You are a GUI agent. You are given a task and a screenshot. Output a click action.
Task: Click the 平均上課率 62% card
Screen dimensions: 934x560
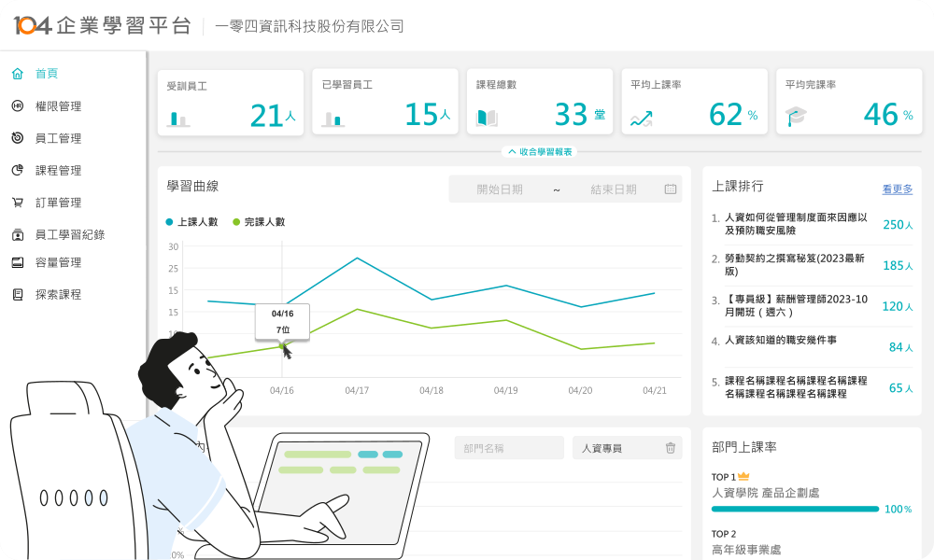695,101
